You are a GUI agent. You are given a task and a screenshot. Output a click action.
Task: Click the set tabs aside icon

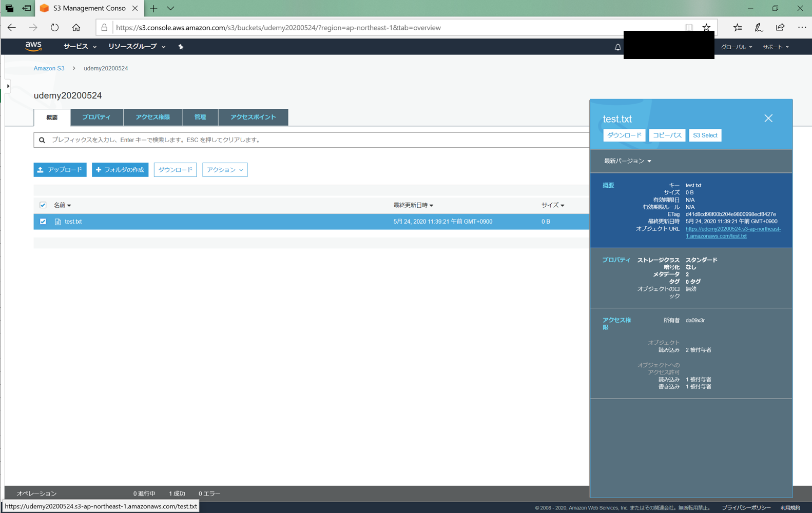coord(26,8)
